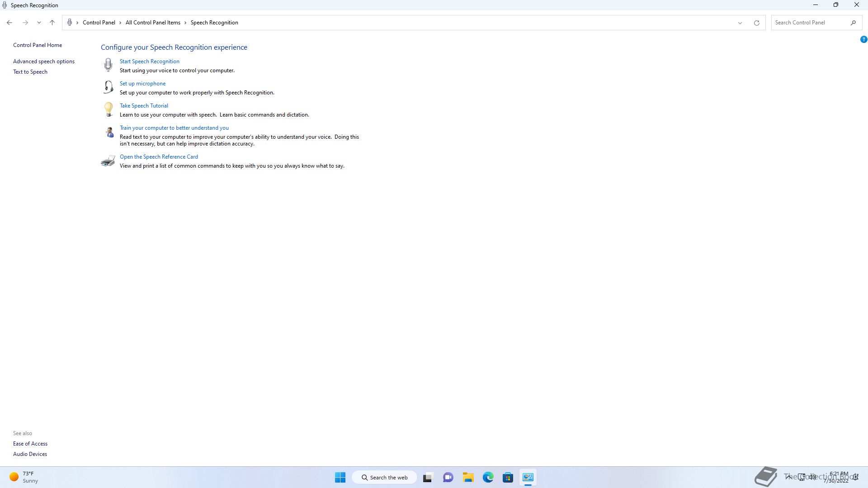
Task: Open Ease of Access under See also
Action: (30, 444)
